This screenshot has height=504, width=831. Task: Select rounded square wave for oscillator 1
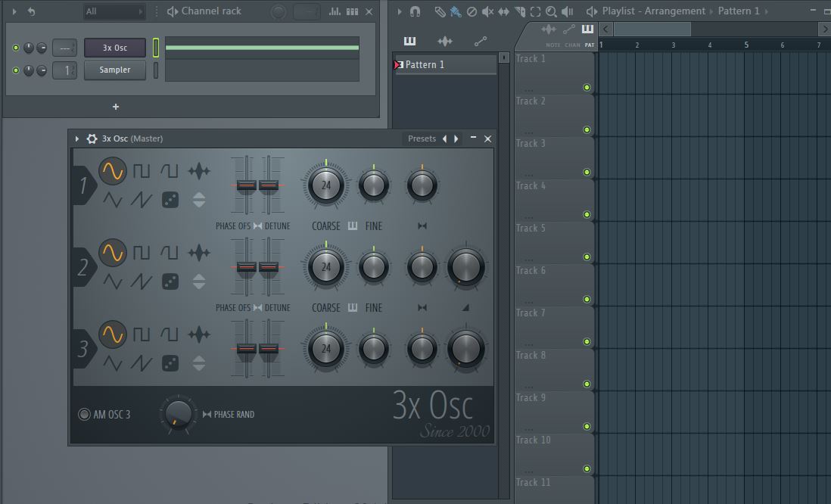170,171
